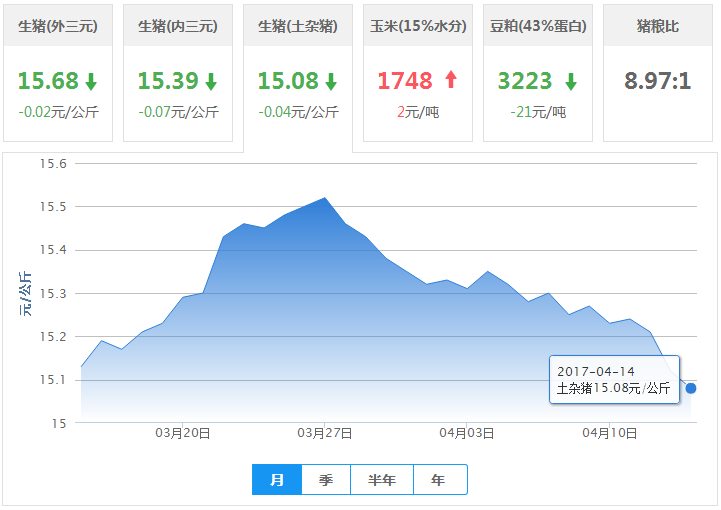The image size is (721, 510).
Task: Show the 玉米(15%水分) price tab
Action: coord(418,26)
